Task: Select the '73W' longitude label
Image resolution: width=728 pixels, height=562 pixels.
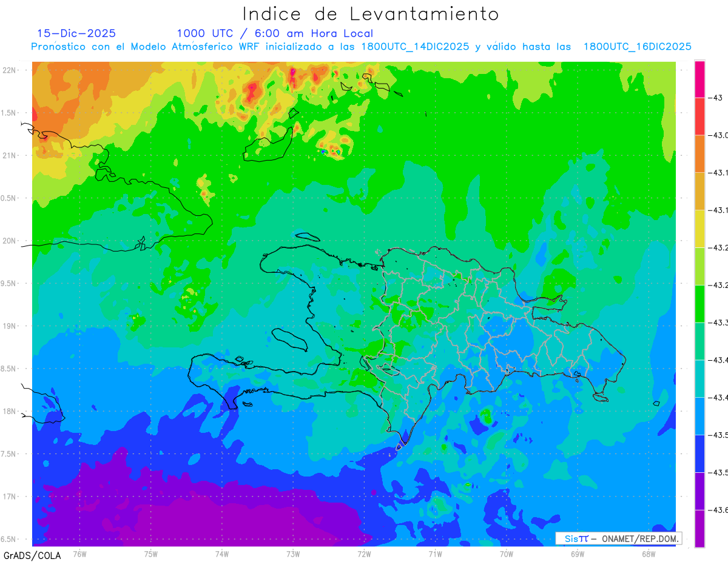Action: (x=293, y=554)
